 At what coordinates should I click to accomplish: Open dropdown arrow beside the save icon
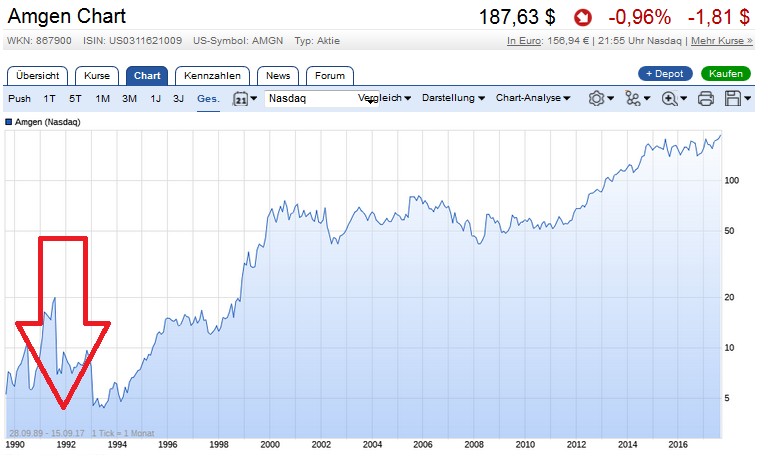coord(747,98)
